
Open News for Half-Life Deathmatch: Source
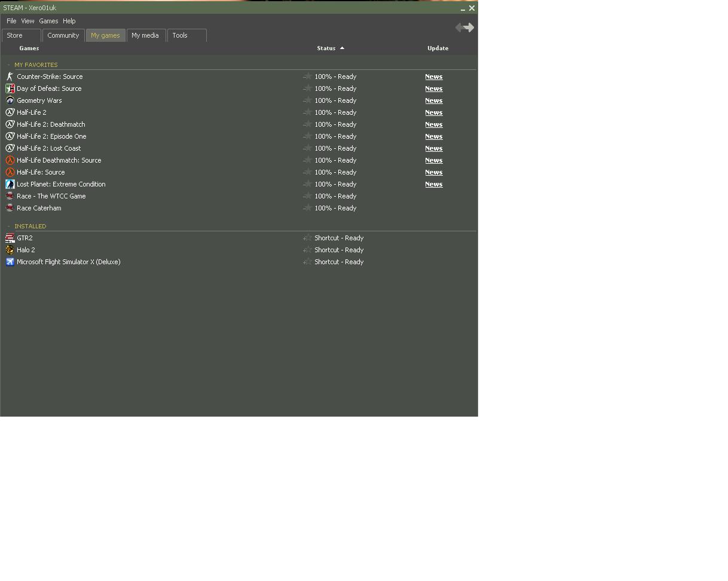[x=434, y=160]
